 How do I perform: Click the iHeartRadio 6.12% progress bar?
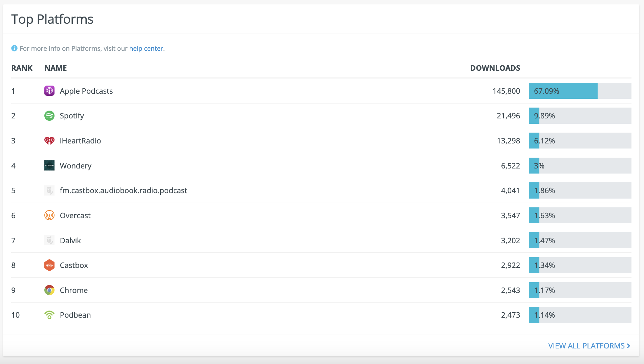point(580,141)
